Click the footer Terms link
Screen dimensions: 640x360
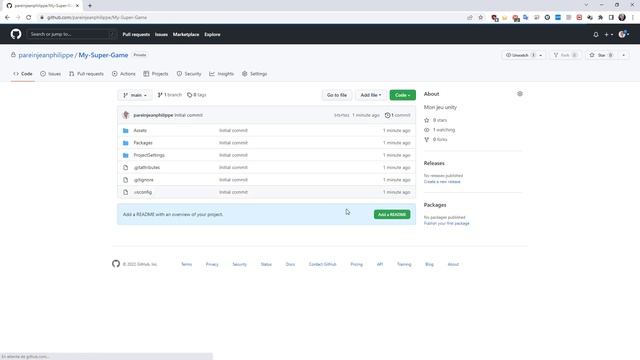point(187,264)
